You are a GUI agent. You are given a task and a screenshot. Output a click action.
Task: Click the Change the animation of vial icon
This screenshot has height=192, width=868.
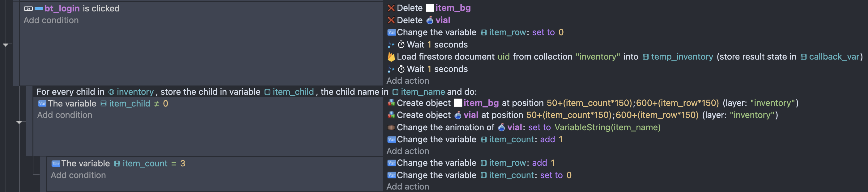point(391,127)
